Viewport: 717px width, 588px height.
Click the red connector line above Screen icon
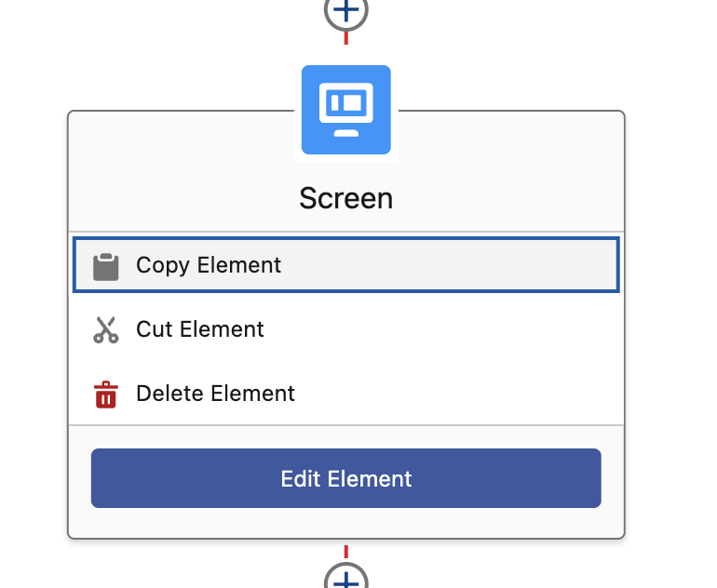[346, 38]
